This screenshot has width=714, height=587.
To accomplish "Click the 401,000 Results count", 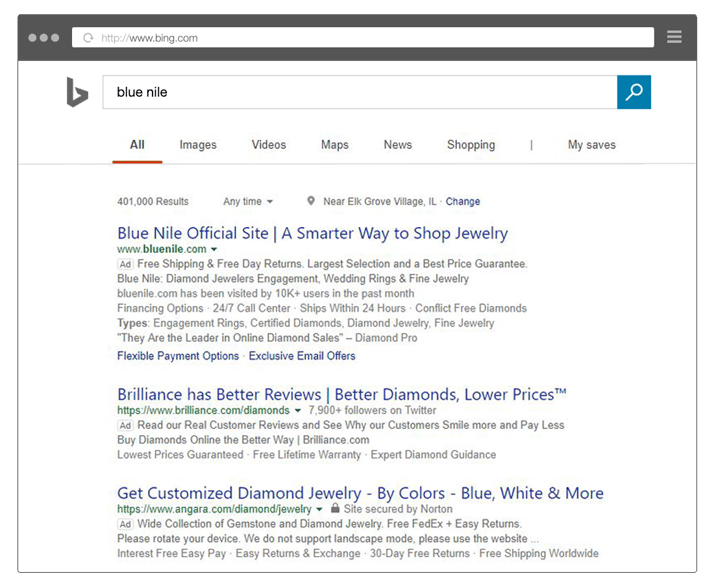I will [153, 201].
